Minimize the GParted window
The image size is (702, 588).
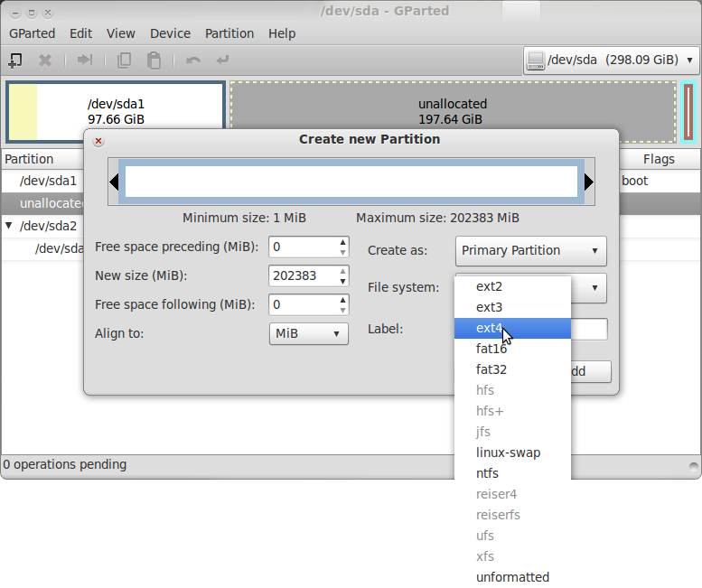[15, 13]
